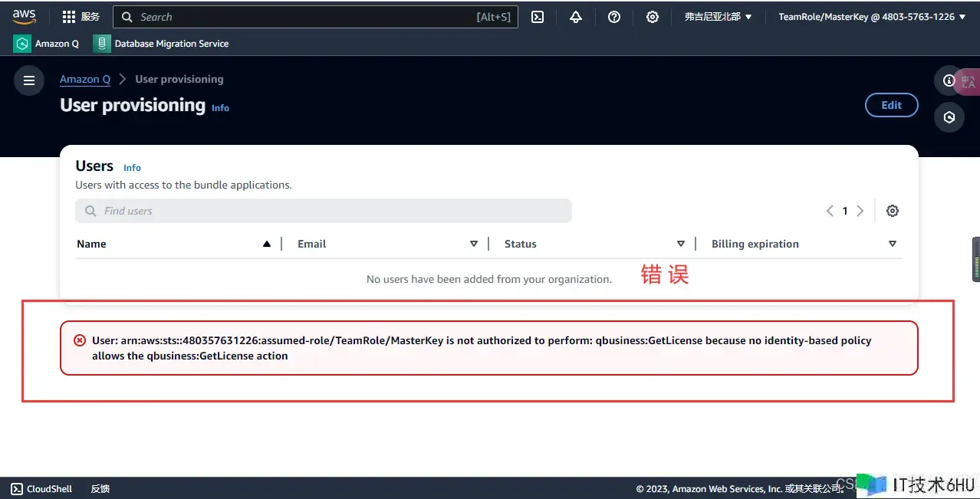Click the Find users search box
The image size is (980, 499).
(x=324, y=211)
